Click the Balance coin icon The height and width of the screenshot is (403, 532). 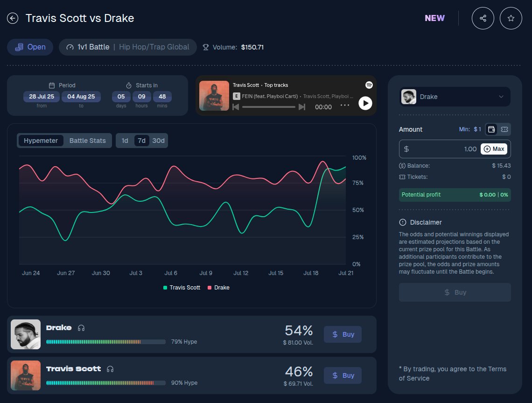[x=402, y=166]
